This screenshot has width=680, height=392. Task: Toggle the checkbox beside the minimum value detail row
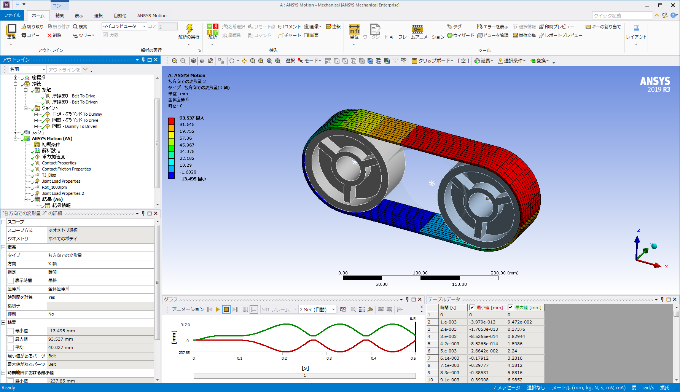(x=11, y=331)
